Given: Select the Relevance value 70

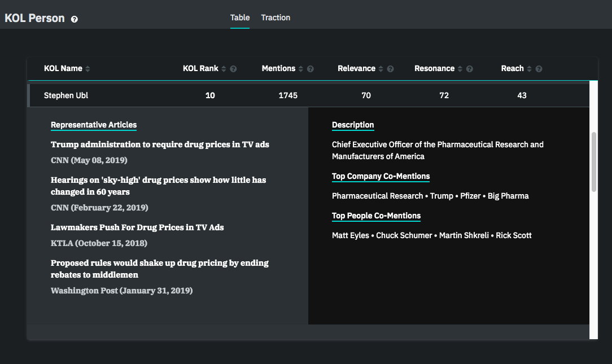Looking at the screenshot, I should (x=366, y=95).
